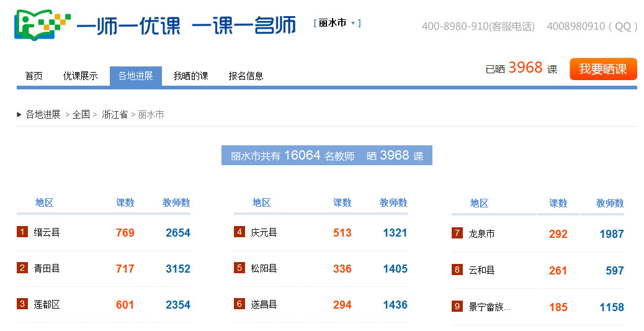644x331 pixels.
Task: Click rank 8 badge icon for 云和县
Action: (457, 270)
